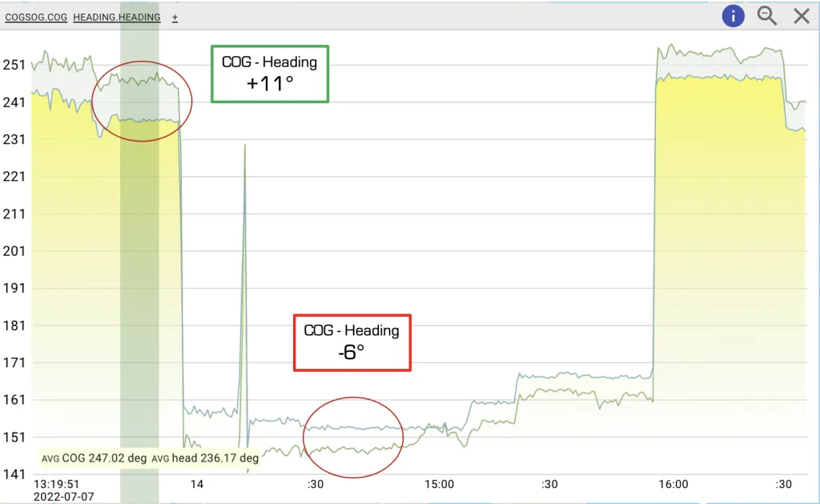Click the 16:00 time axis label
The height and width of the screenshot is (504, 820).
(673, 484)
